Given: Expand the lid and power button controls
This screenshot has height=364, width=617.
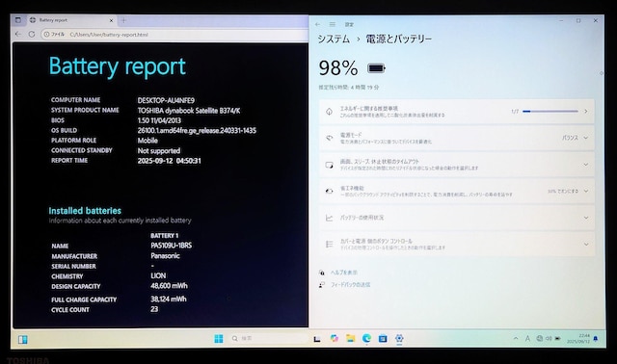Looking at the screenshot, I should click(x=586, y=244).
